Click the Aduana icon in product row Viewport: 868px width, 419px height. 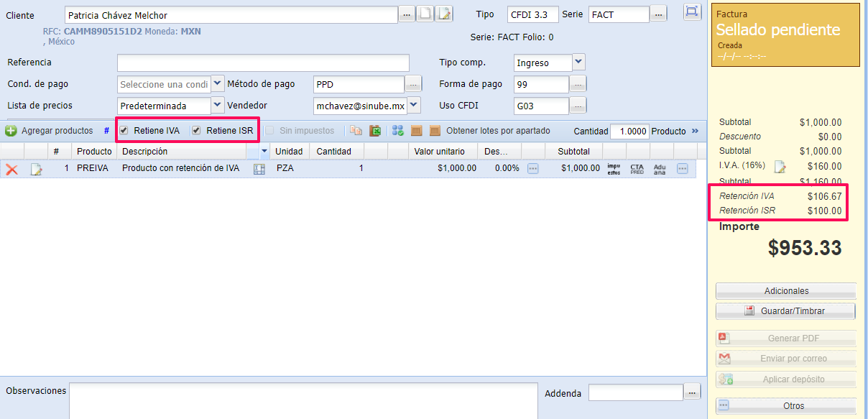pyautogui.click(x=660, y=169)
